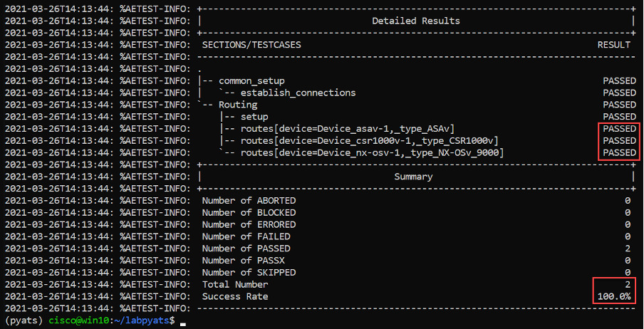The width and height of the screenshot is (644, 329).
Task: Click the routes Device_nx-osv-1 entry
Action: [372, 153]
